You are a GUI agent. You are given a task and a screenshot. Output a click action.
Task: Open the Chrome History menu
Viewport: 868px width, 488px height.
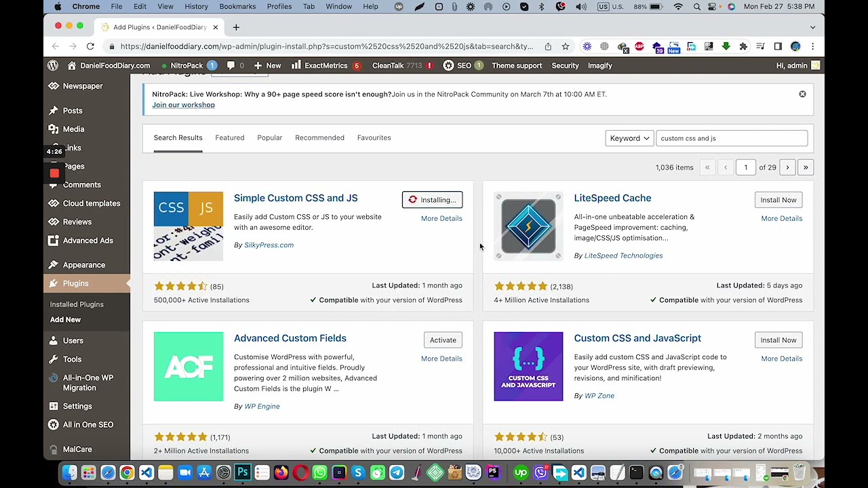click(196, 7)
